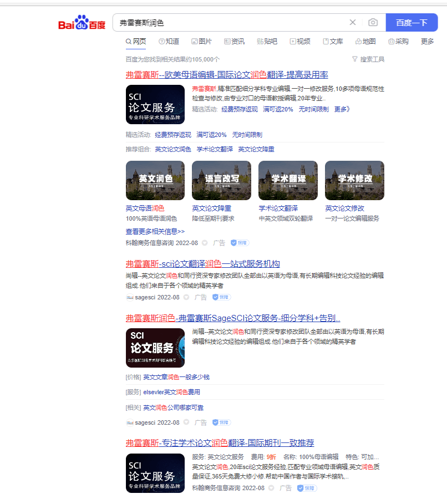The width and height of the screenshot is (447, 504).
Task: Open elsevier英文润色费用 link
Action: [172, 392]
